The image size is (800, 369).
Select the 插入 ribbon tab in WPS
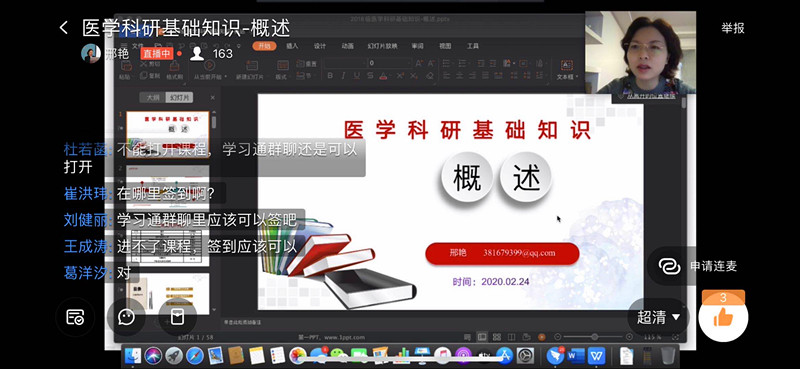coord(292,46)
